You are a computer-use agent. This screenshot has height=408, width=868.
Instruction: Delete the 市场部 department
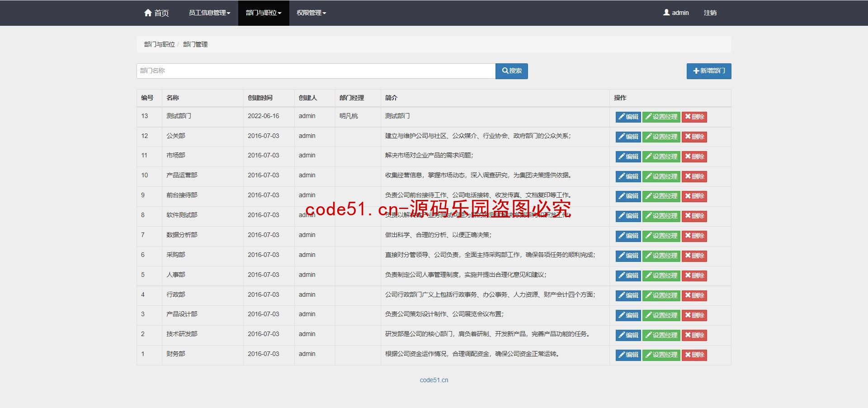point(694,157)
